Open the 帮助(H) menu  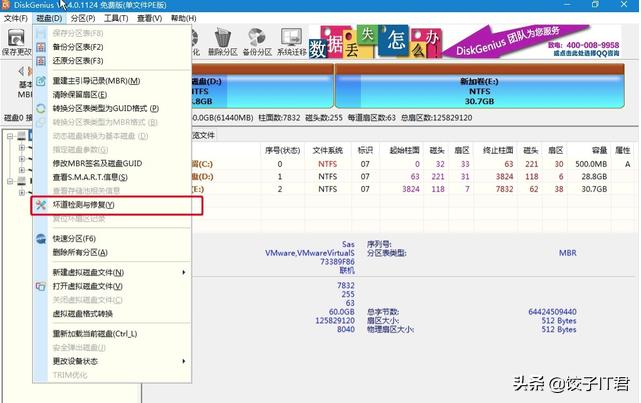point(184,18)
